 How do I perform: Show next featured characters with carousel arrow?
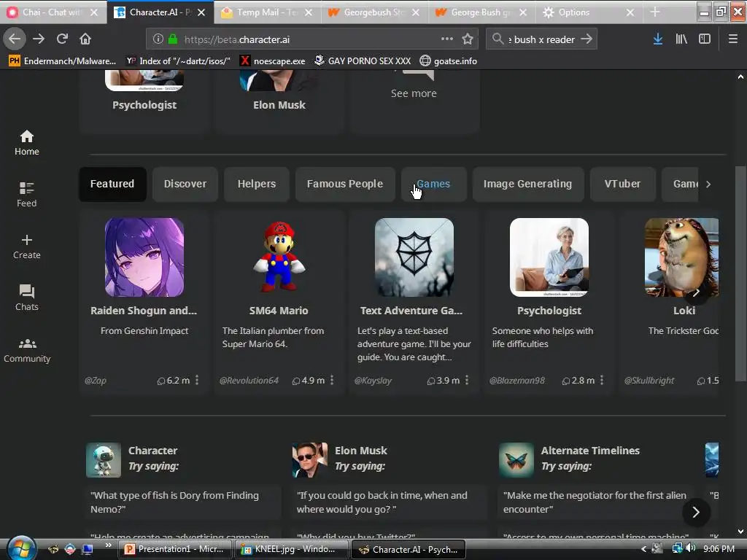[696, 292]
